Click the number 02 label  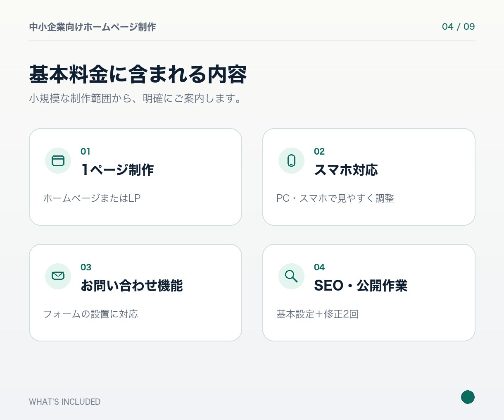pyautogui.click(x=319, y=151)
